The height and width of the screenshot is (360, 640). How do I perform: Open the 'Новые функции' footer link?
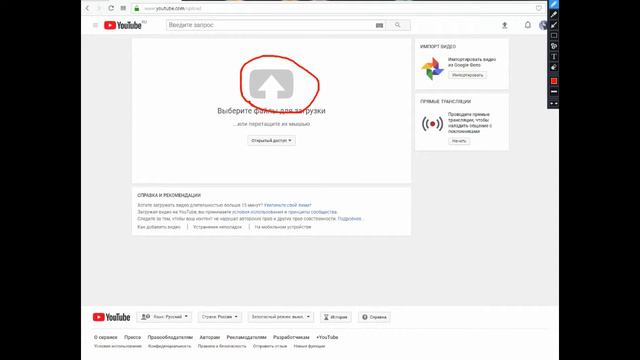tap(309, 346)
